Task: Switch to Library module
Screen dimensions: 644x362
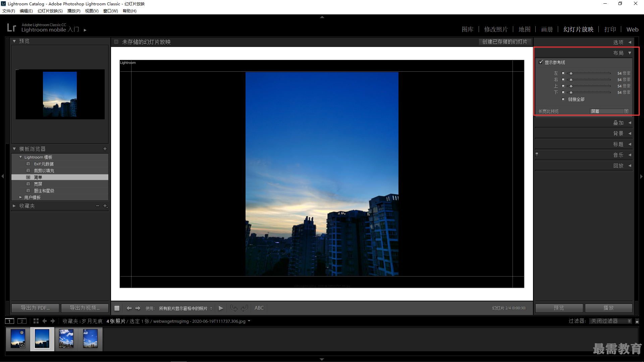Action: pos(468,29)
